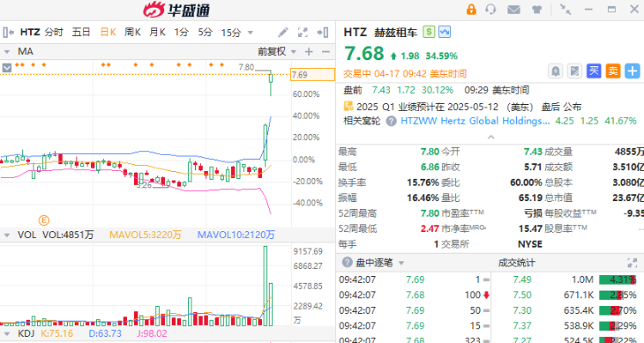Toggle the right panel collapse icon
The height and width of the screenshot is (343, 644).
coord(323,33)
